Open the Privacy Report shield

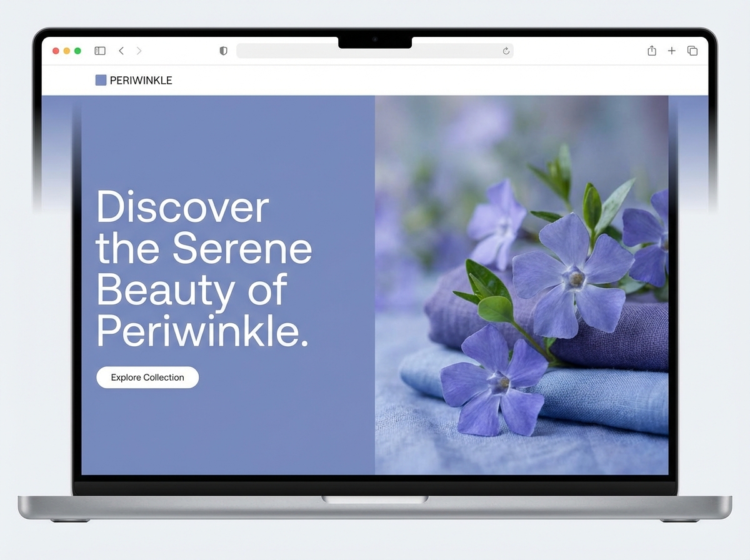(x=223, y=51)
